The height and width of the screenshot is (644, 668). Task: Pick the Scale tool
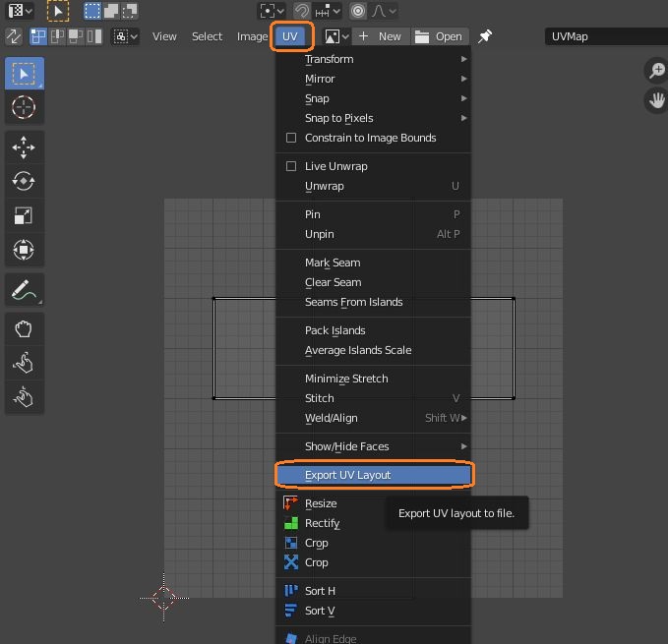click(24, 215)
